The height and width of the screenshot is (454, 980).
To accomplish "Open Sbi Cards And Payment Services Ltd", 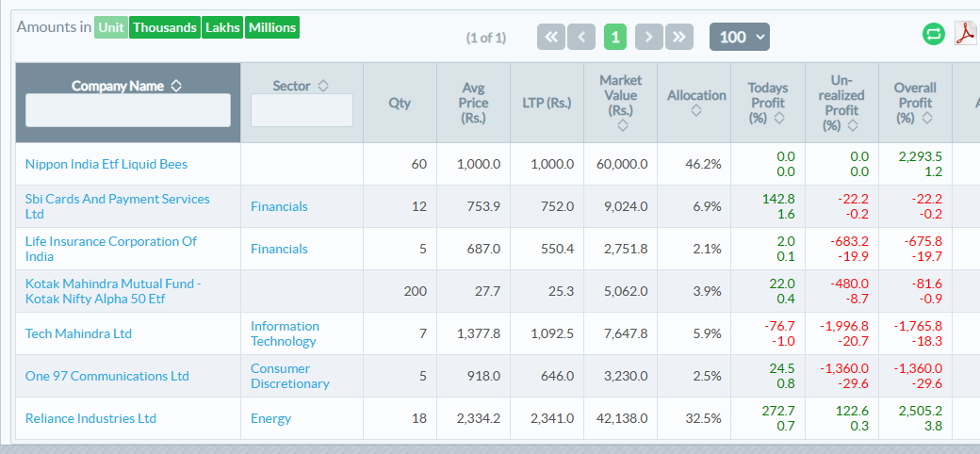I will coord(118,206).
